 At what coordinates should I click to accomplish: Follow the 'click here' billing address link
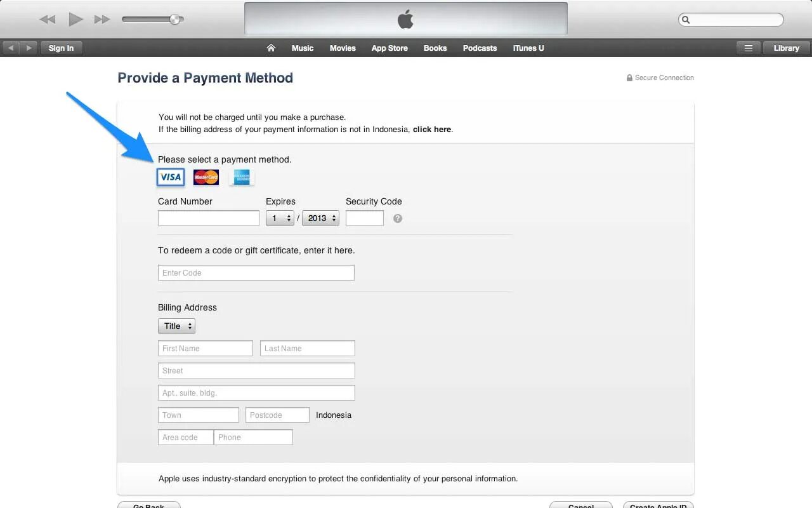pyautogui.click(x=432, y=130)
